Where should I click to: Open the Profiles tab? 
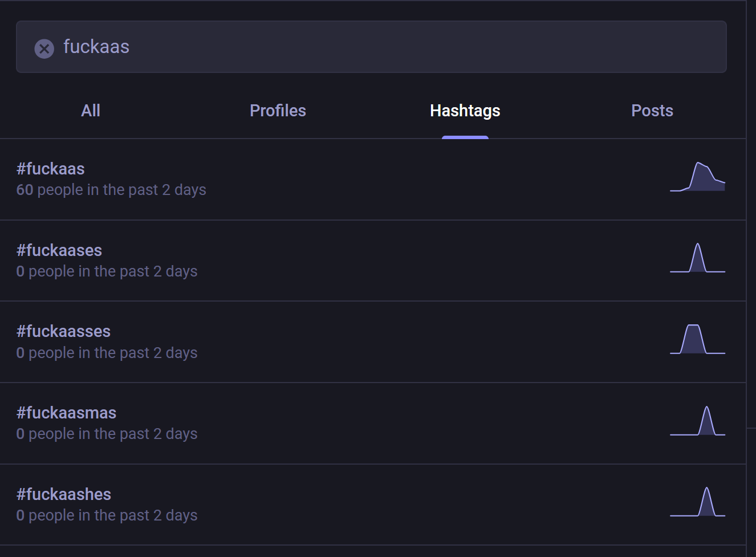pos(278,111)
